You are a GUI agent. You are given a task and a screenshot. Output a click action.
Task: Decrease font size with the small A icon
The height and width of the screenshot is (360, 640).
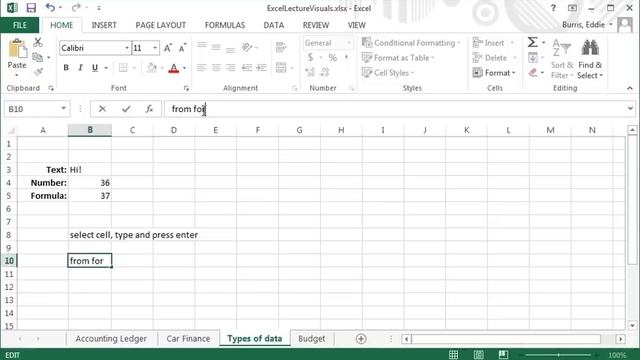(x=182, y=48)
